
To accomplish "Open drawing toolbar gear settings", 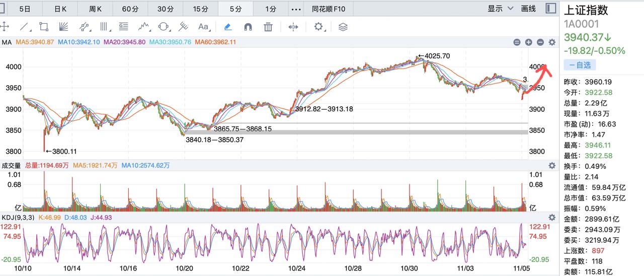I will [318, 27].
